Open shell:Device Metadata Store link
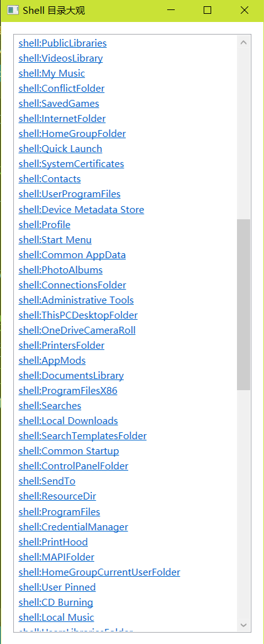The height and width of the screenshot is (644, 264). (x=82, y=210)
